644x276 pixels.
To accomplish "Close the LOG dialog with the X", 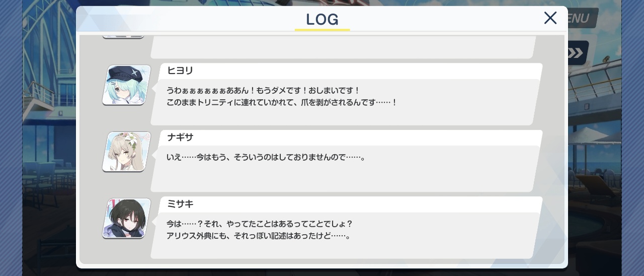I will tap(550, 18).
